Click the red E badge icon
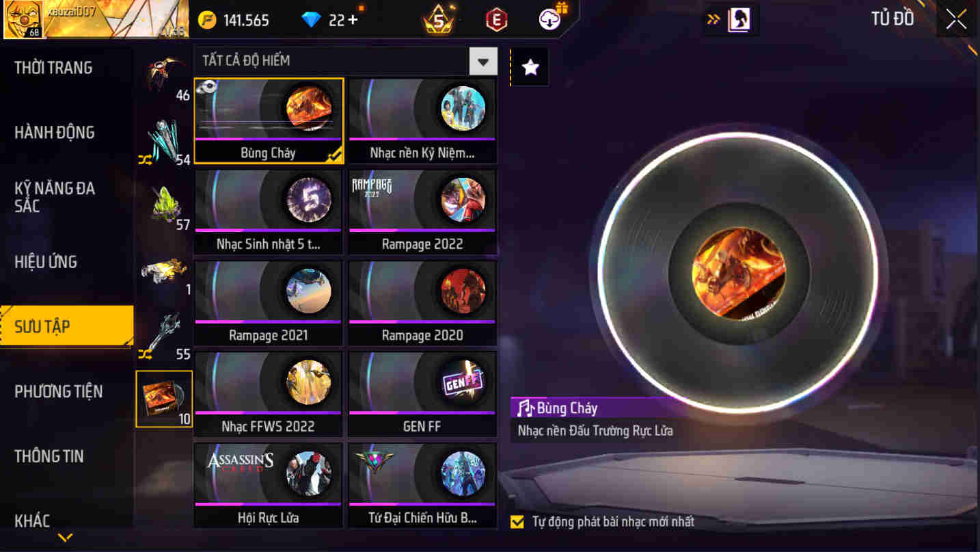980x552 pixels. [497, 20]
